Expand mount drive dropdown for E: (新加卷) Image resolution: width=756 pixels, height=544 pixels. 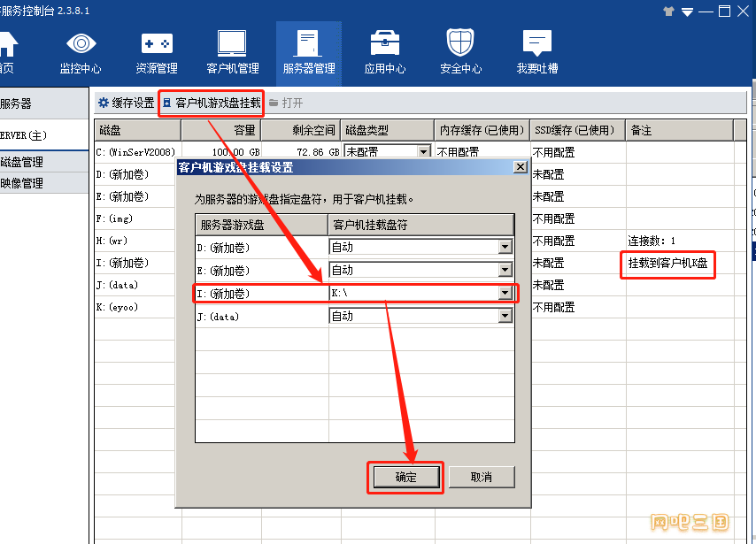505,270
